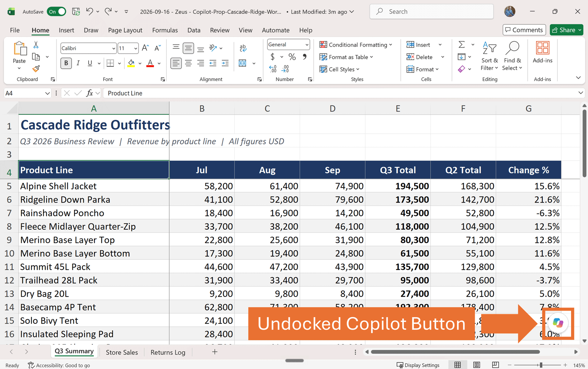
Task: Open Conditional Formatting menu
Action: (x=356, y=44)
